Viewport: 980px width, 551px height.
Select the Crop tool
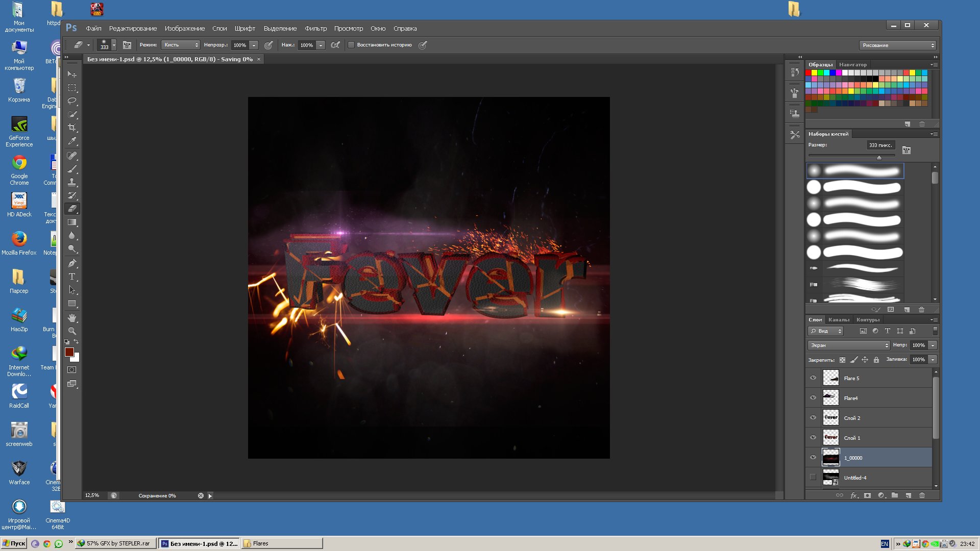tap(72, 128)
